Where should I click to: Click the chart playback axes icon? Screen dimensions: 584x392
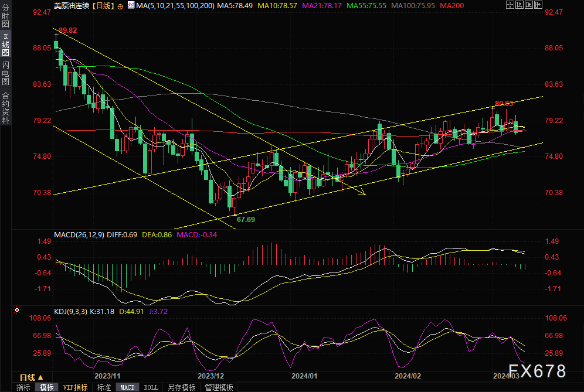tap(529, 5)
